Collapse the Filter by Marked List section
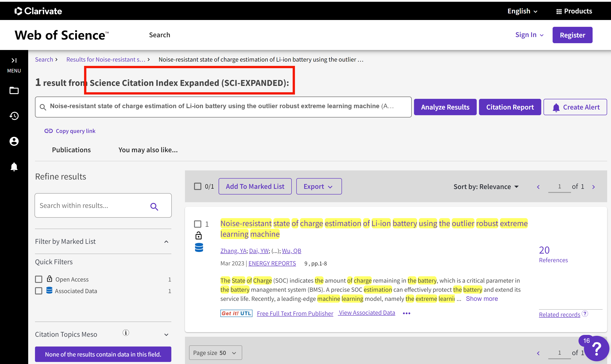The width and height of the screenshot is (611, 364). 166,242
